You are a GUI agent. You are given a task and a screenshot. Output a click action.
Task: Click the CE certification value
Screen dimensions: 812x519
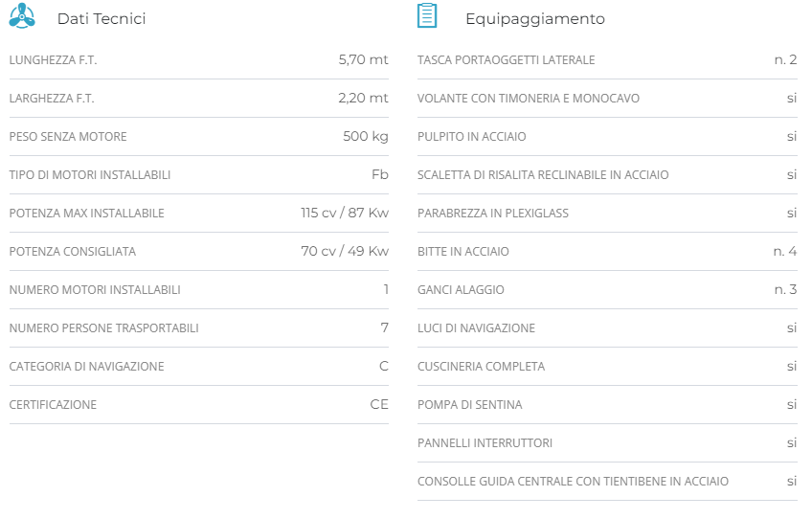[x=378, y=404]
